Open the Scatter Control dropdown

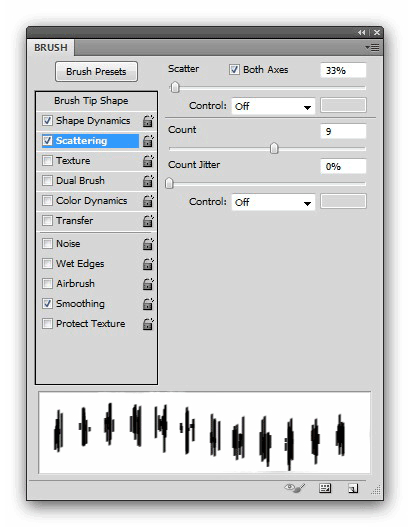pos(273,106)
